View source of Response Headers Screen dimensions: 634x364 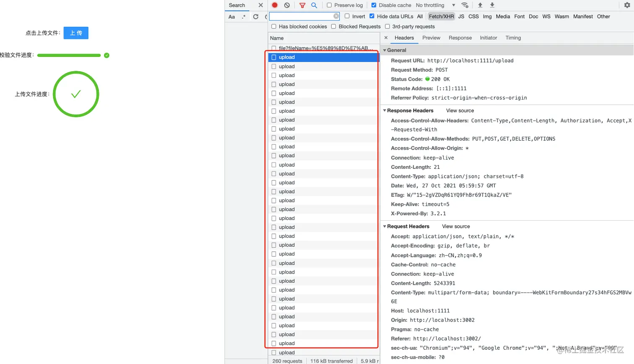pos(460,111)
